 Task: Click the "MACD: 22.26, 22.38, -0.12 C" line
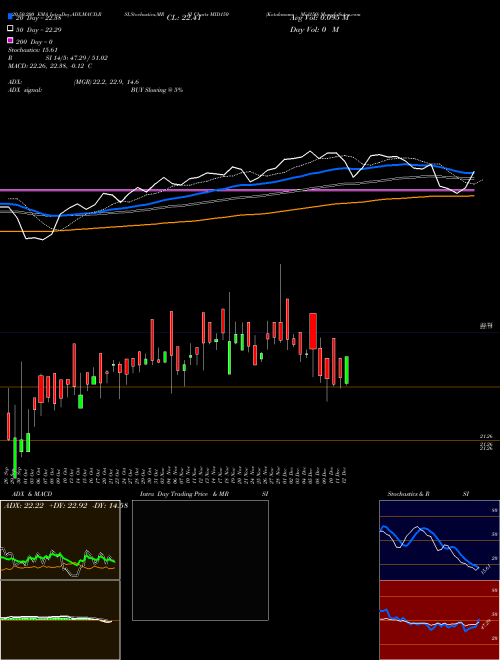(x=50, y=66)
